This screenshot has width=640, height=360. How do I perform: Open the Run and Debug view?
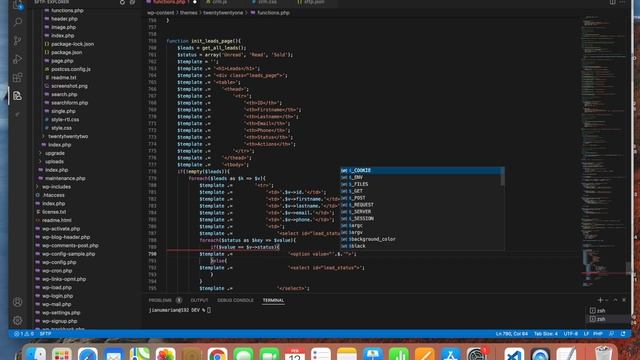[18, 59]
